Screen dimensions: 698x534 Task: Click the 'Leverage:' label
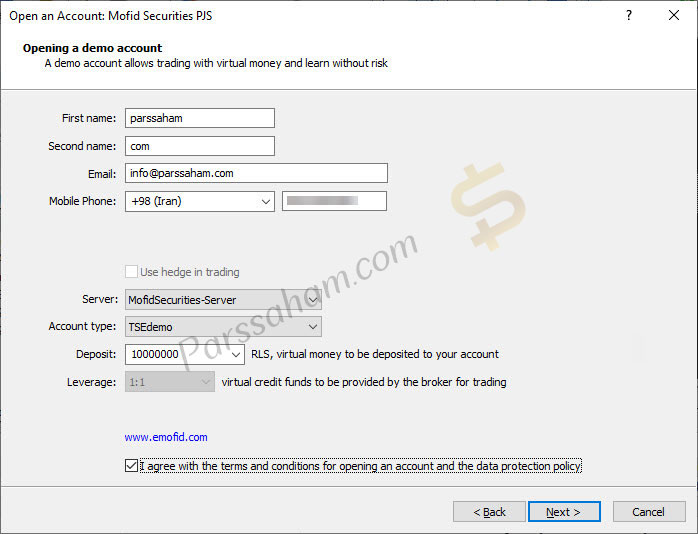pos(92,382)
